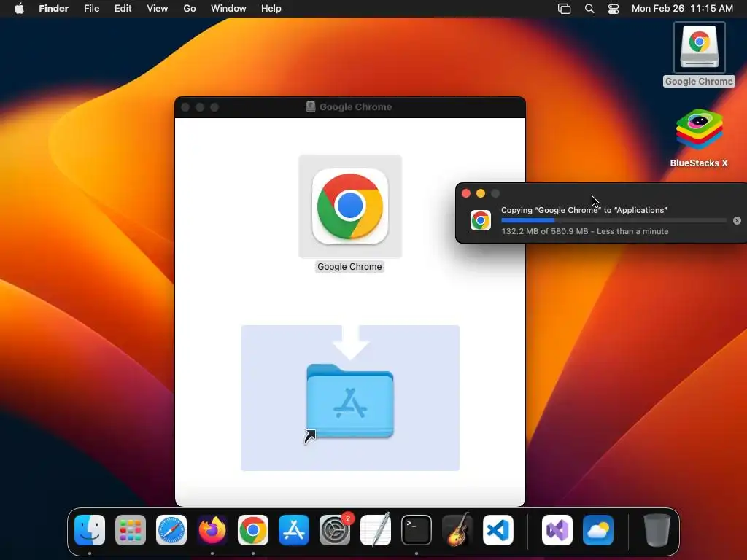Screen dimensions: 747x560
Task: Click the Google Chrome installer window title
Action: (x=355, y=106)
